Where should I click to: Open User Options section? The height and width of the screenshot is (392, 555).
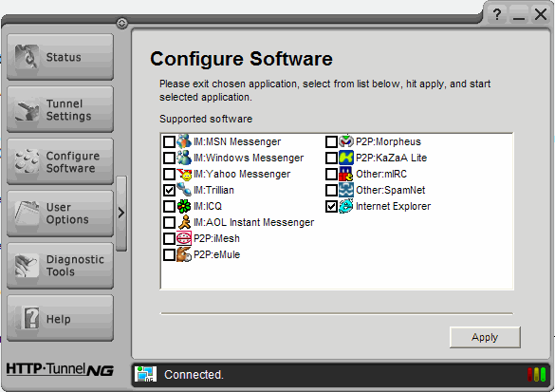tap(60, 214)
